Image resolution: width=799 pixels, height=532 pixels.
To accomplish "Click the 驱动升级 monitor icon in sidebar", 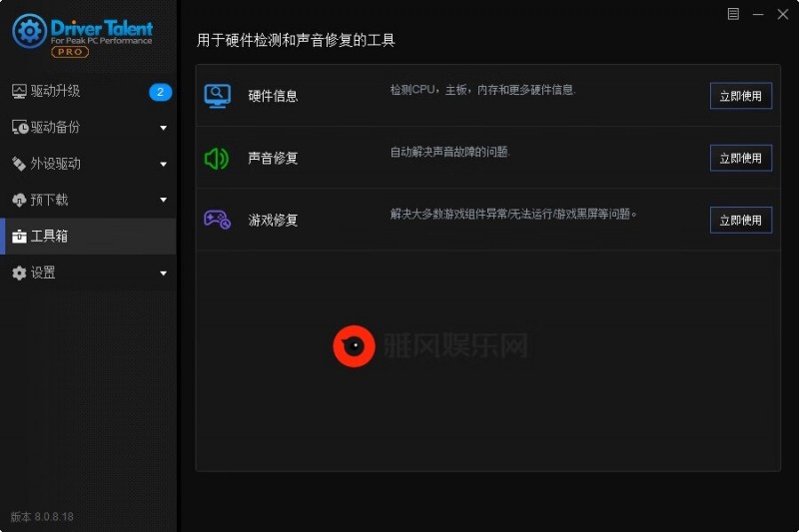I will point(19,92).
